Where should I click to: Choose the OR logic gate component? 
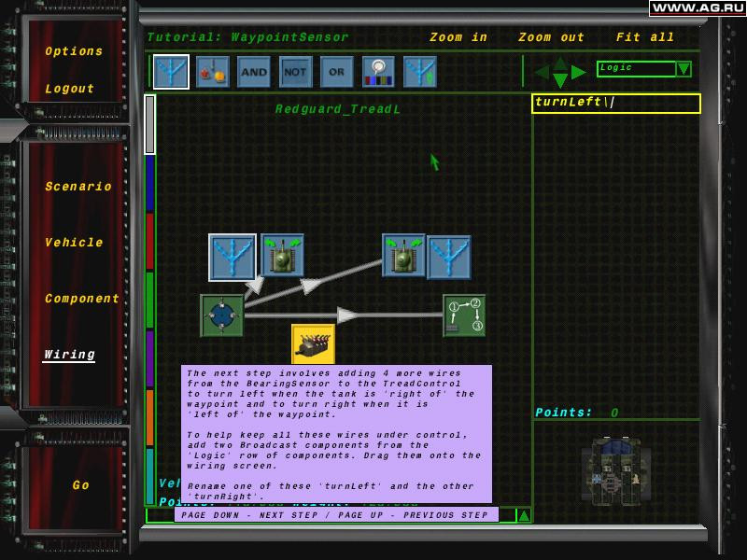[x=336, y=72]
